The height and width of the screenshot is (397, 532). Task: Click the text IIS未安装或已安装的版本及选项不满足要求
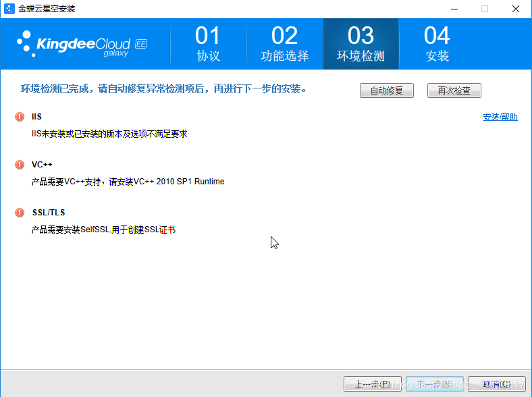pyautogui.click(x=109, y=134)
